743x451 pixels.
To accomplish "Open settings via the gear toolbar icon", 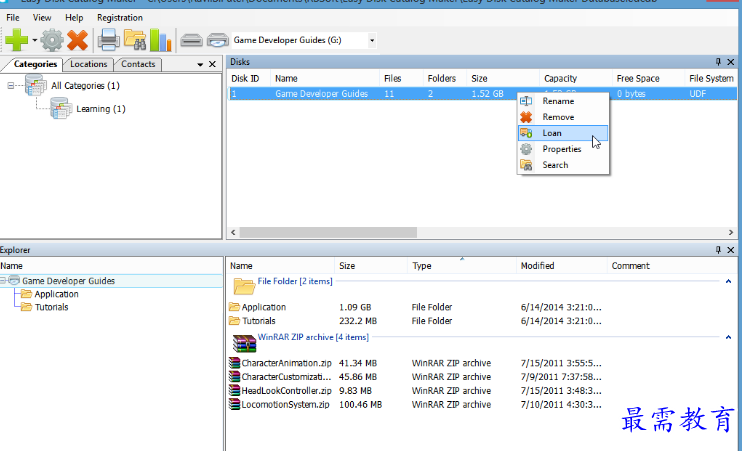I will point(52,40).
